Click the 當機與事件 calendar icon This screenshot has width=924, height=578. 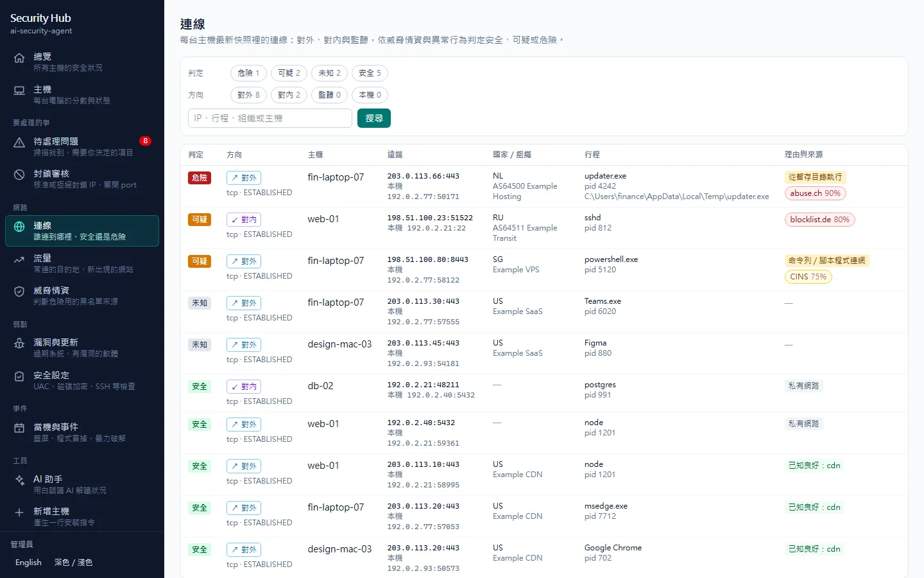click(x=19, y=428)
